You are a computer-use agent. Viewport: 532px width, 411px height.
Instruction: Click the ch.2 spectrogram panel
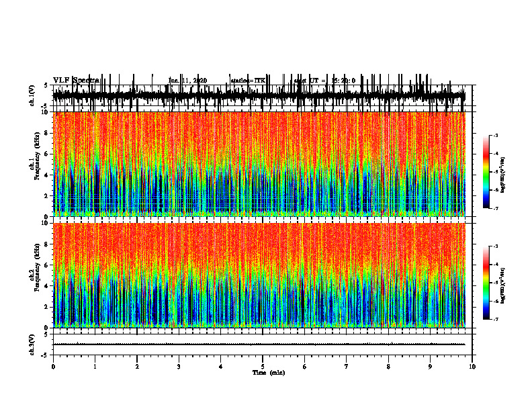pyautogui.click(x=259, y=275)
